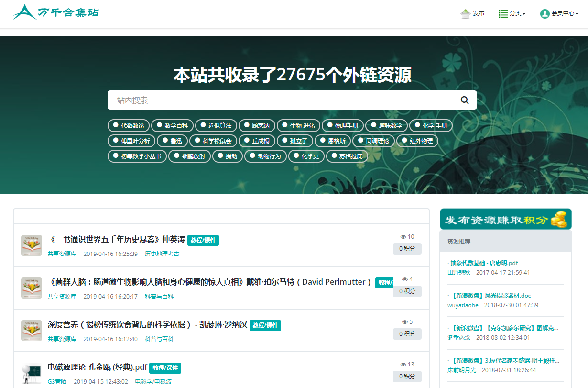The height and width of the screenshot is (388, 588).
Task: Click the eye views icon showing 13
Action: point(403,365)
